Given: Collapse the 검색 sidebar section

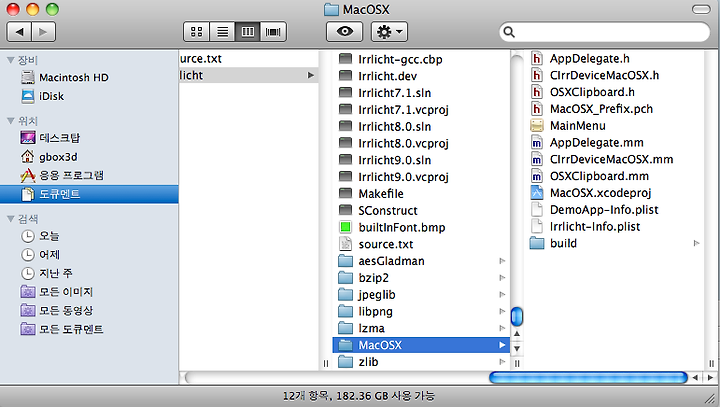Looking at the screenshot, I should [x=11, y=219].
